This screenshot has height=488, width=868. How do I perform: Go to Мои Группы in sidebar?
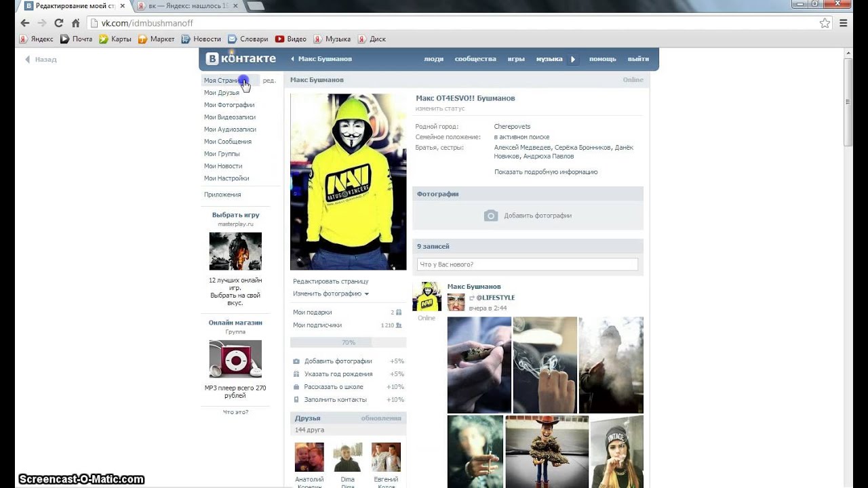(x=222, y=154)
